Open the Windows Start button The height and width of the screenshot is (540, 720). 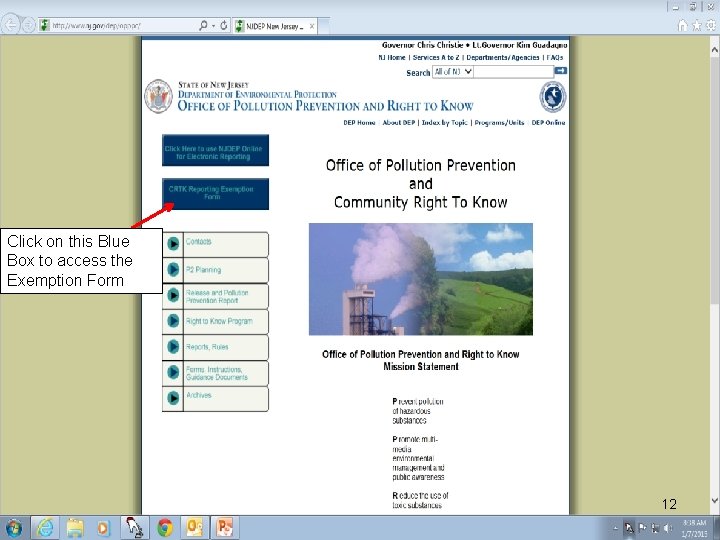pyautogui.click(x=13, y=528)
